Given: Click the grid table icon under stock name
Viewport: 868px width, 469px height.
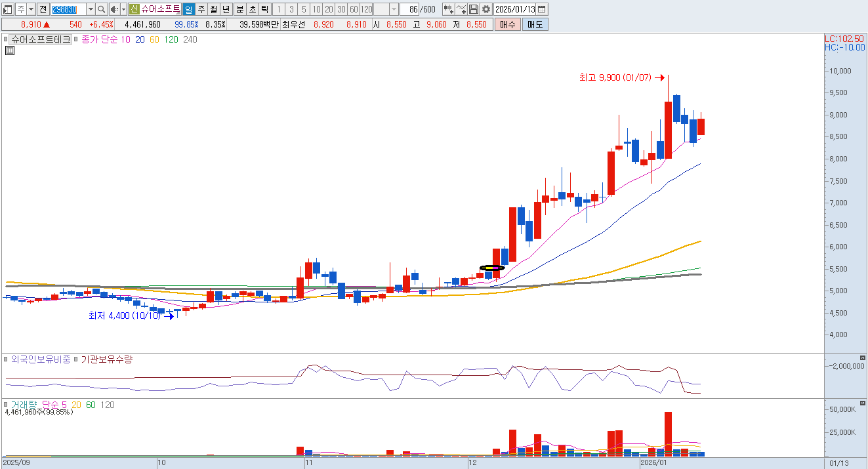Looking at the screenshot, I should point(9,51).
